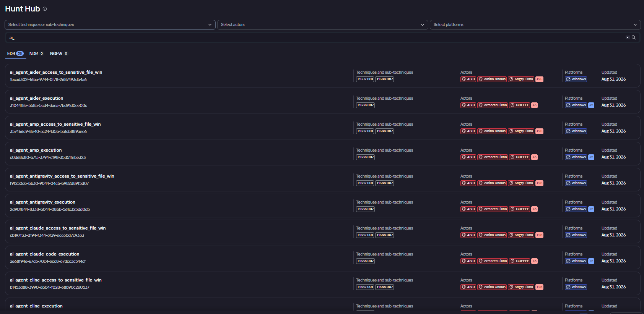644x314 pixels.
Task: Click the 4BID tag in ai_agent_claude_code_execution row
Action: click(x=468, y=261)
